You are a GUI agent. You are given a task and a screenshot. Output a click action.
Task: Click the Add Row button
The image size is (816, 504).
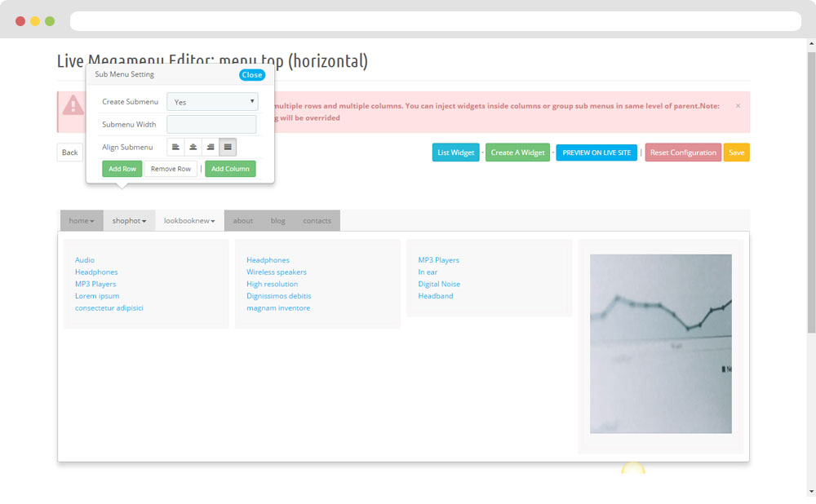pyautogui.click(x=122, y=169)
